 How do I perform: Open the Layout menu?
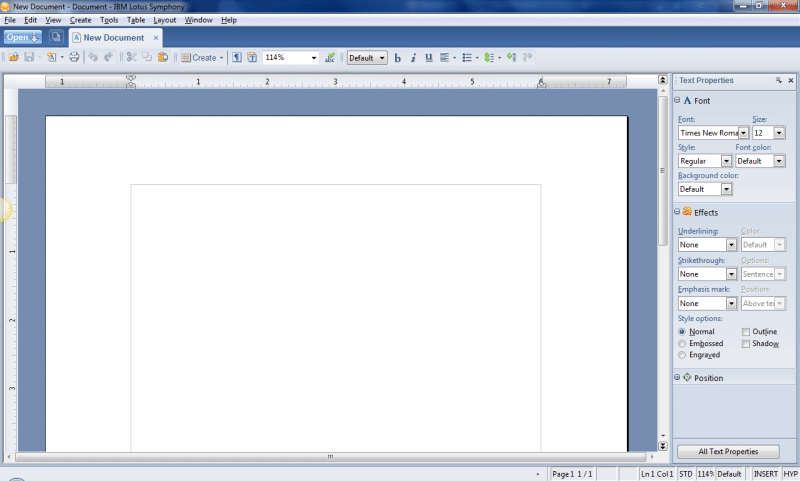164,20
